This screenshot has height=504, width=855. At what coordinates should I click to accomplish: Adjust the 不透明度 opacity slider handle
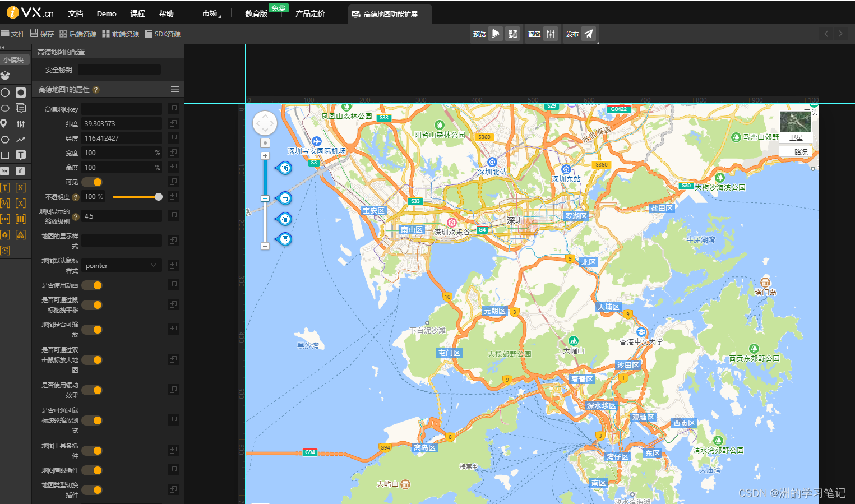tap(159, 197)
